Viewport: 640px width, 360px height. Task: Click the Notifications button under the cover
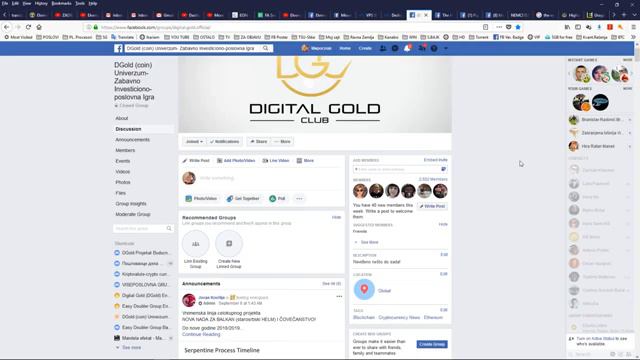tap(224, 142)
